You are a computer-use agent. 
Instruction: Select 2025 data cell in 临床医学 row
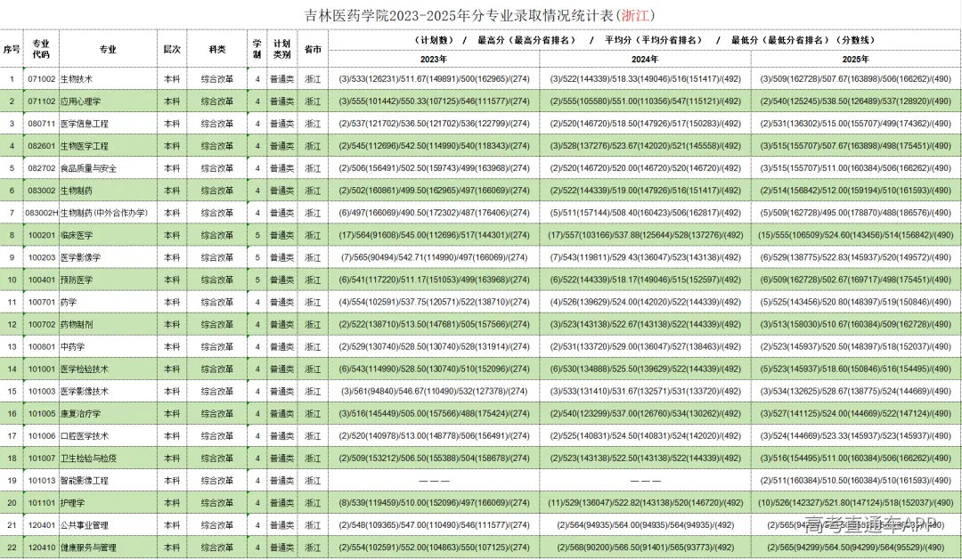(856, 235)
